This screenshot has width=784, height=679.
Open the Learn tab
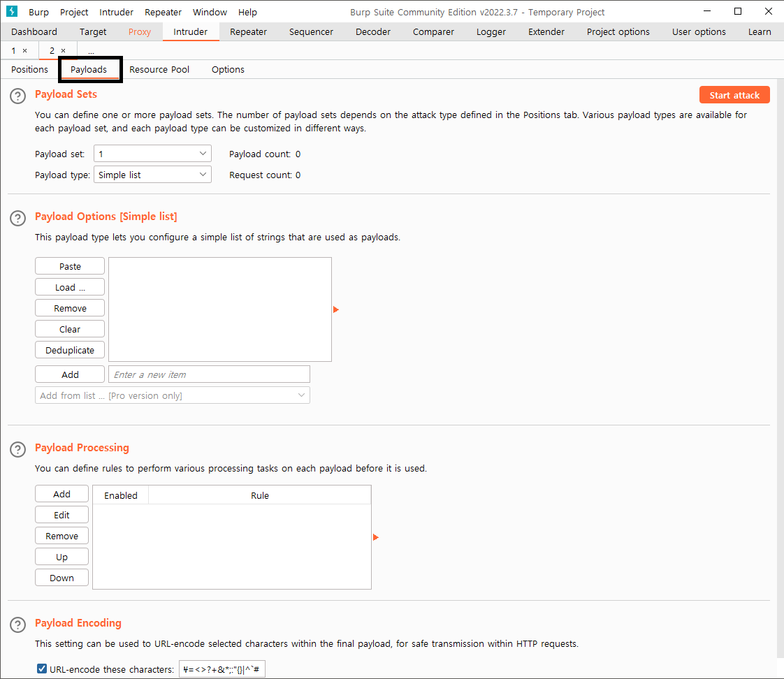click(x=760, y=31)
